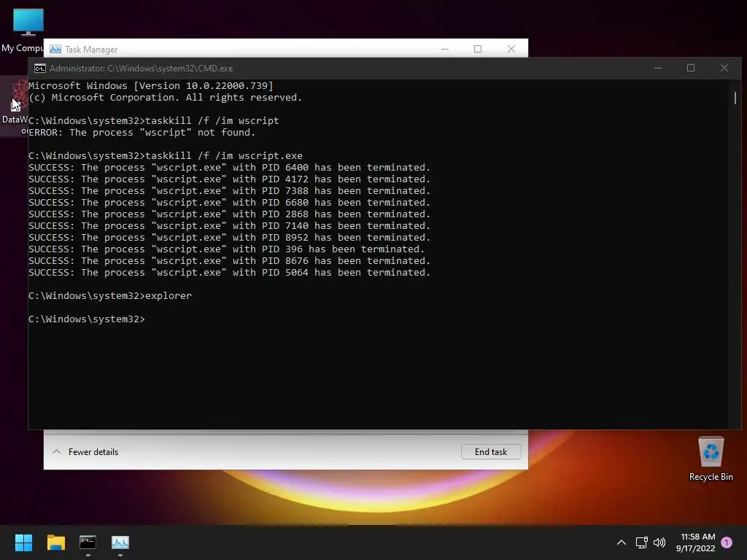The width and height of the screenshot is (747, 560).
Task: Close the Administrator CMD window
Action: click(724, 68)
